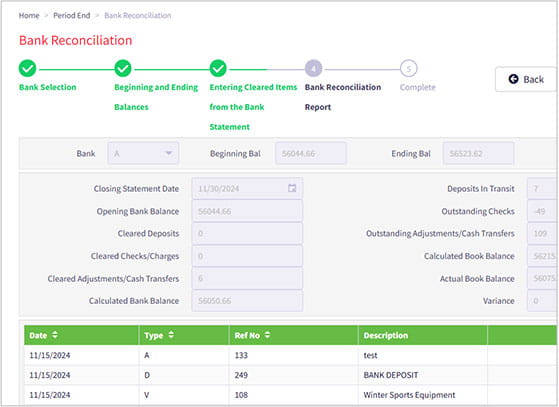Click the Entering Cleared Items checkmark step

point(218,68)
